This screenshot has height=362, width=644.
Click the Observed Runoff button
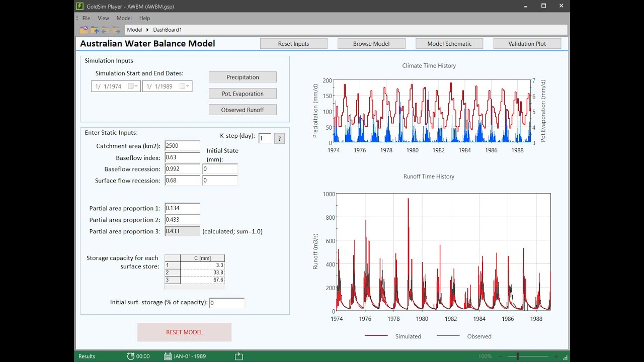tap(243, 110)
